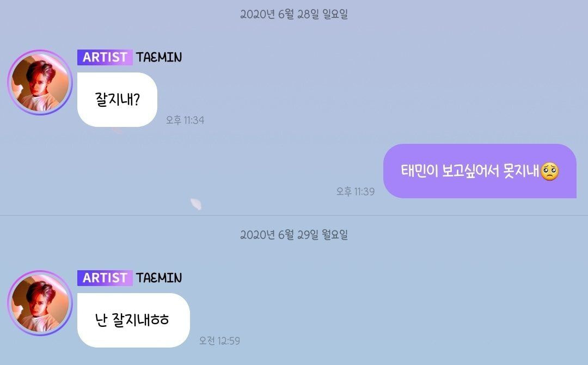This screenshot has height=365, width=588.
Task: Tap the 오후 11:39 timestamp
Action: click(x=356, y=191)
